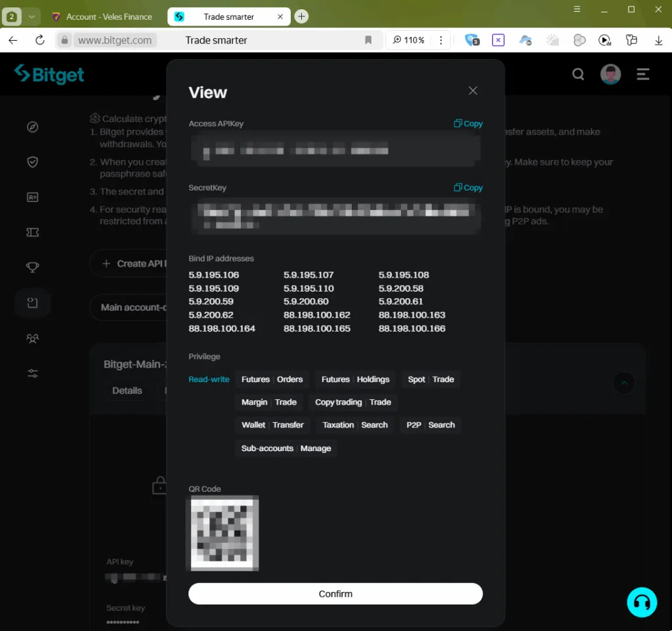The height and width of the screenshot is (631, 672).
Task: Open the Security shield section in sidebar
Action: [x=32, y=162]
